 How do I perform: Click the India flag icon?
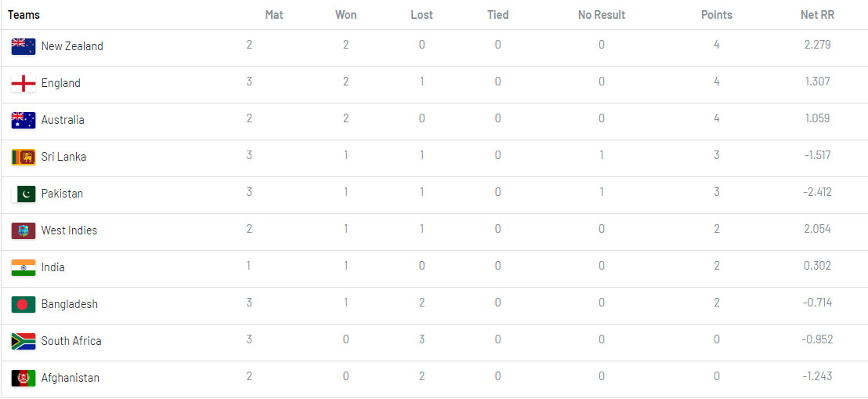click(24, 267)
